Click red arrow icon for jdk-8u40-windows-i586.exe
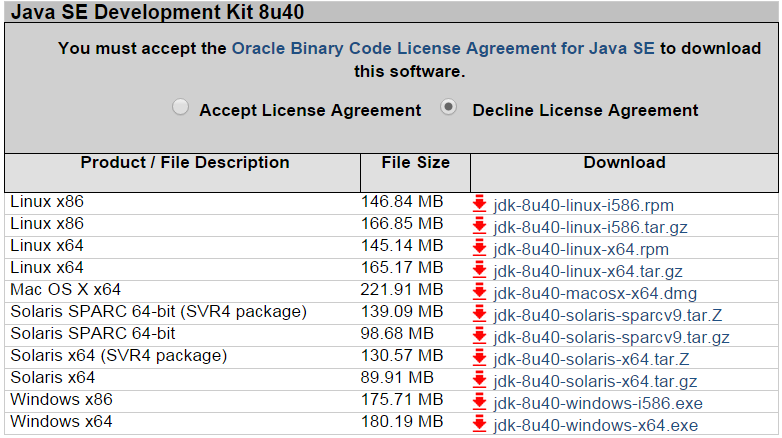 click(x=480, y=403)
